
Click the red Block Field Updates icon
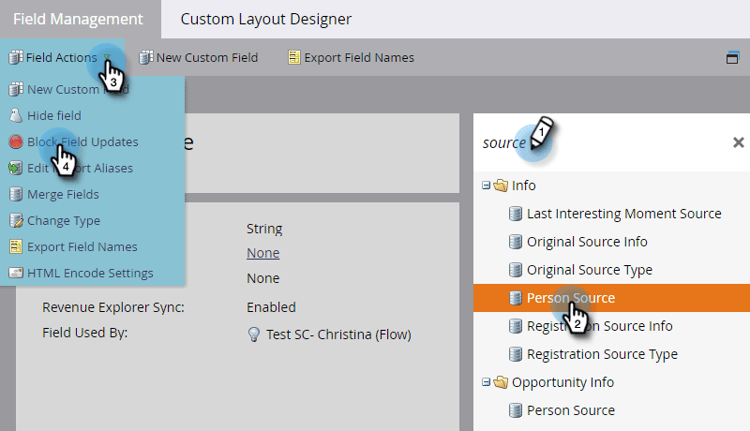pyautogui.click(x=15, y=142)
